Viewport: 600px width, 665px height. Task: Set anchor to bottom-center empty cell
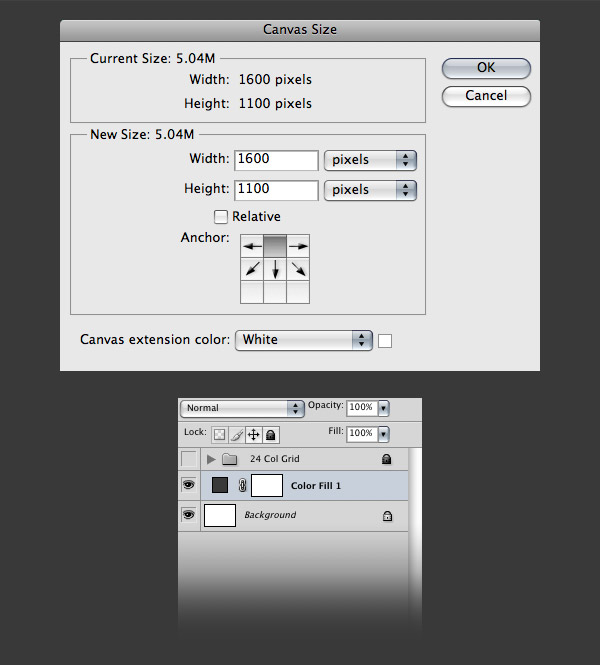(x=275, y=292)
